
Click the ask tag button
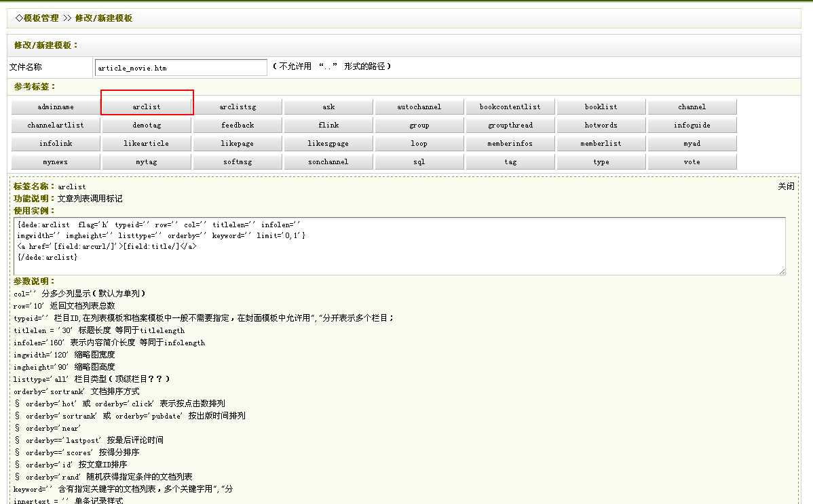328,106
